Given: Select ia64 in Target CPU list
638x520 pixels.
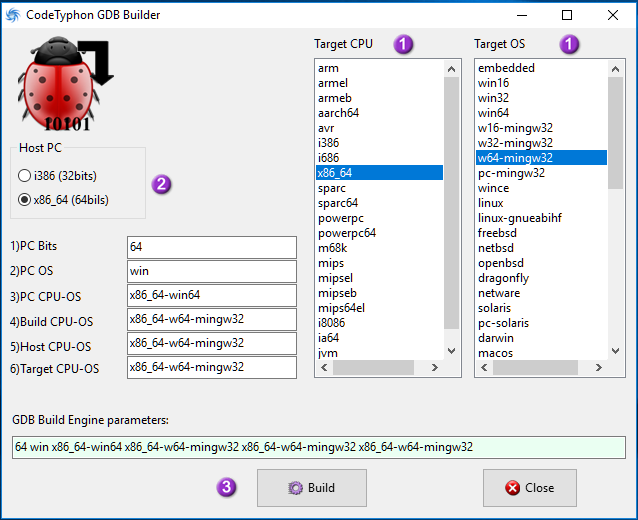Looking at the screenshot, I should coord(379,338).
